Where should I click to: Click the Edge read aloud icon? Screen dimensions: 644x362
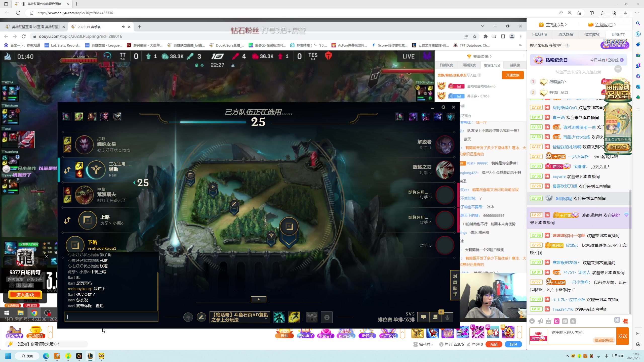(x=561, y=13)
